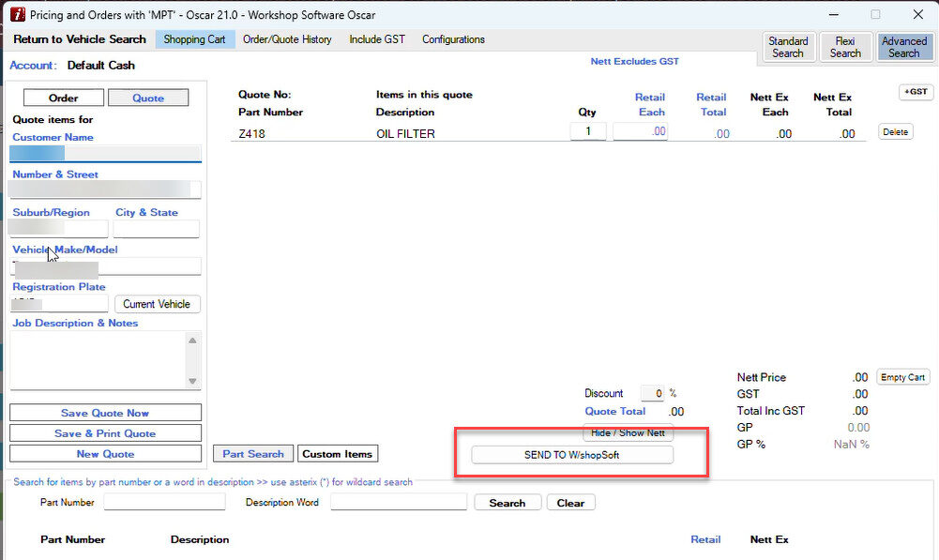The width and height of the screenshot is (939, 560).
Task: Click the Registration Plate field
Action: (59, 304)
